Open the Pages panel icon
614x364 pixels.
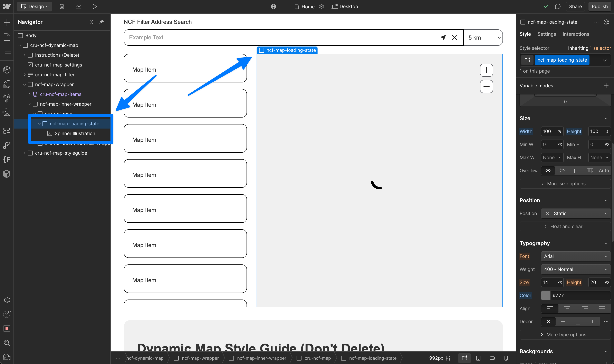[7, 37]
